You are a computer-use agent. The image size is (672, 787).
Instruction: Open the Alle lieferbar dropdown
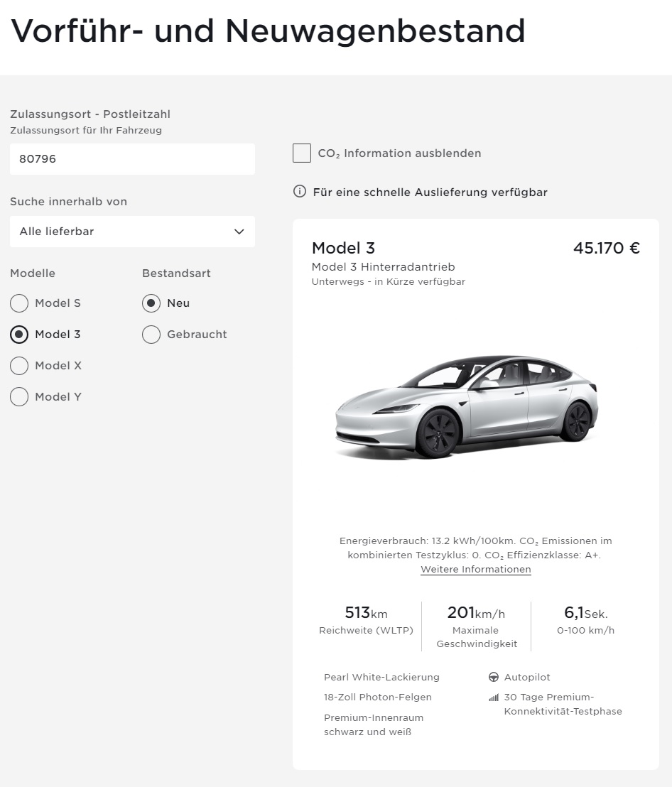132,232
